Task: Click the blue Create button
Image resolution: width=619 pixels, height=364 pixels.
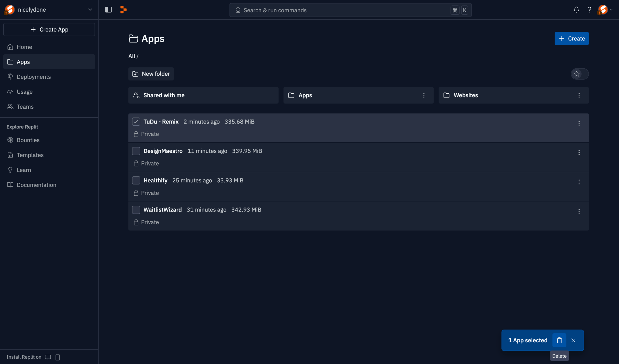Action: click(572, 38)
